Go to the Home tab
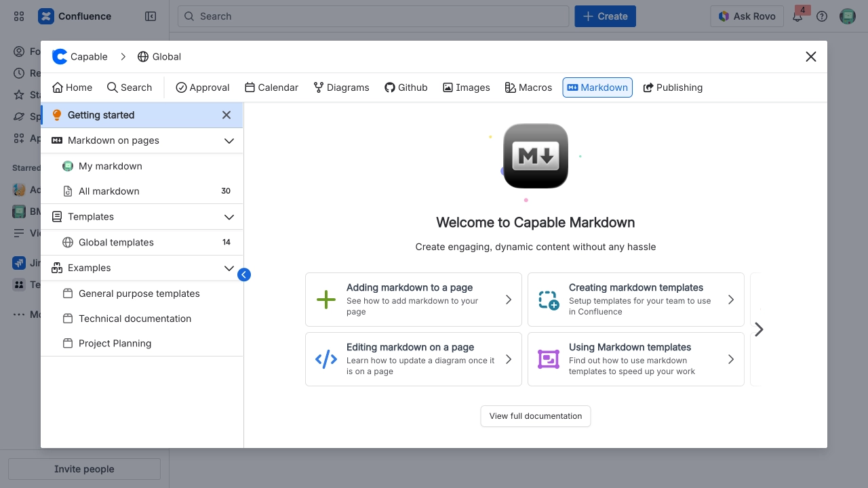Viewport: 868px width, 488px height. click(x=72, y=87)
